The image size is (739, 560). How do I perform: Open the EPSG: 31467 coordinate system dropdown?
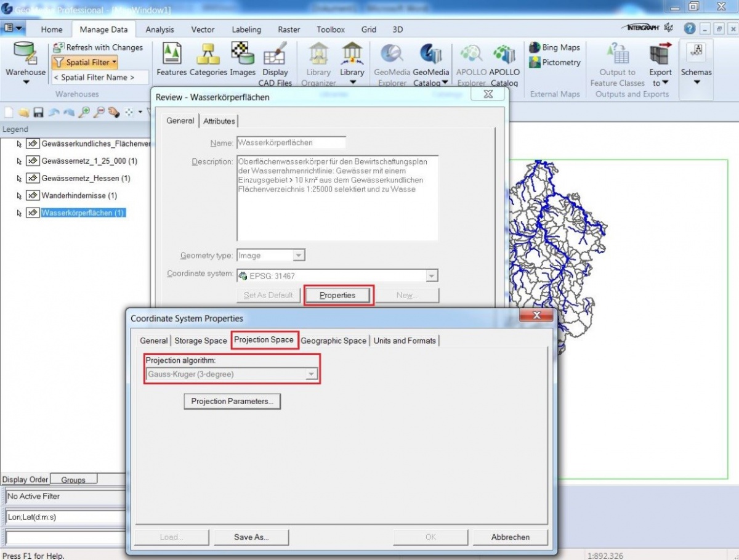pyautogui.click(x=431, y=275)
